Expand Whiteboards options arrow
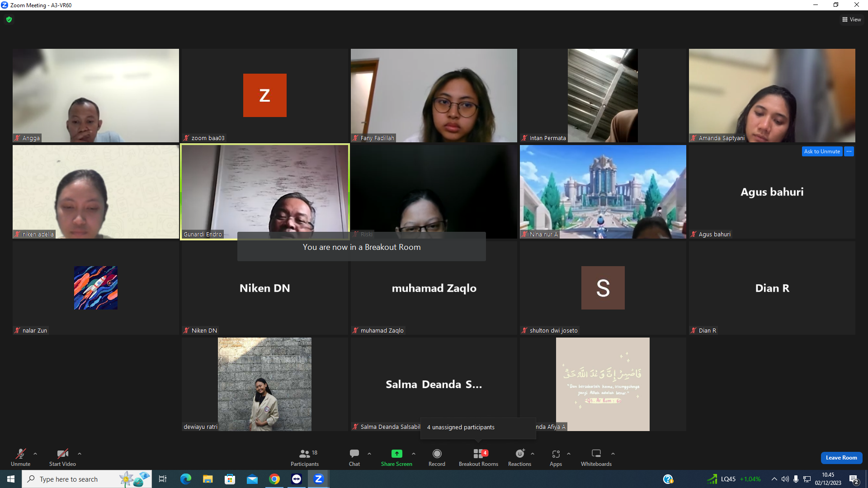The width and height of the screenshot is (868, 488). [613, 454]
